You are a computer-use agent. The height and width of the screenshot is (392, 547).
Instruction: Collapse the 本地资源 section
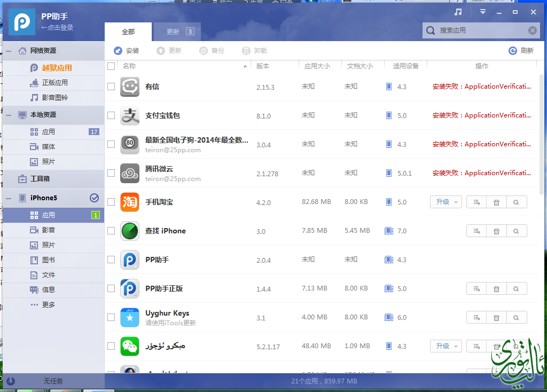9,115
